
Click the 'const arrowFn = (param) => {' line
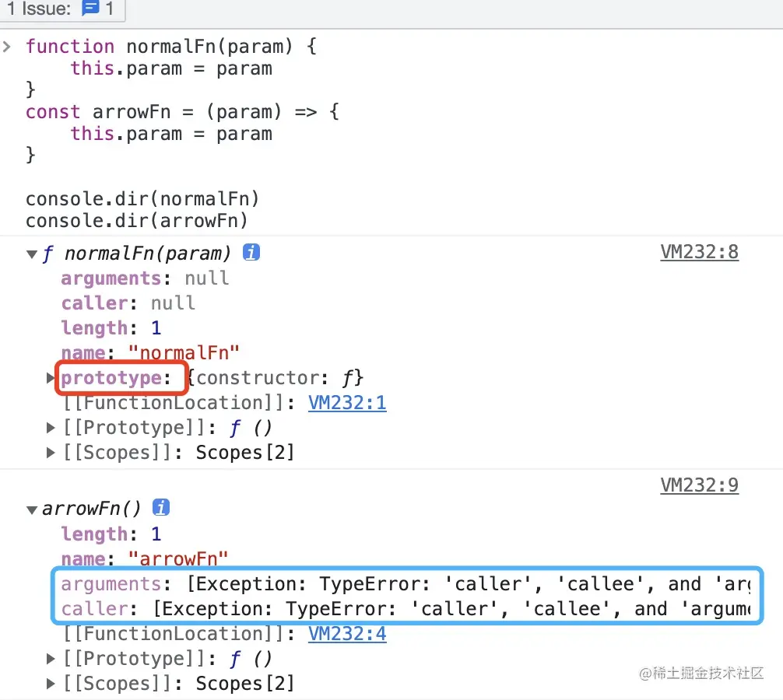click(183, 112)
